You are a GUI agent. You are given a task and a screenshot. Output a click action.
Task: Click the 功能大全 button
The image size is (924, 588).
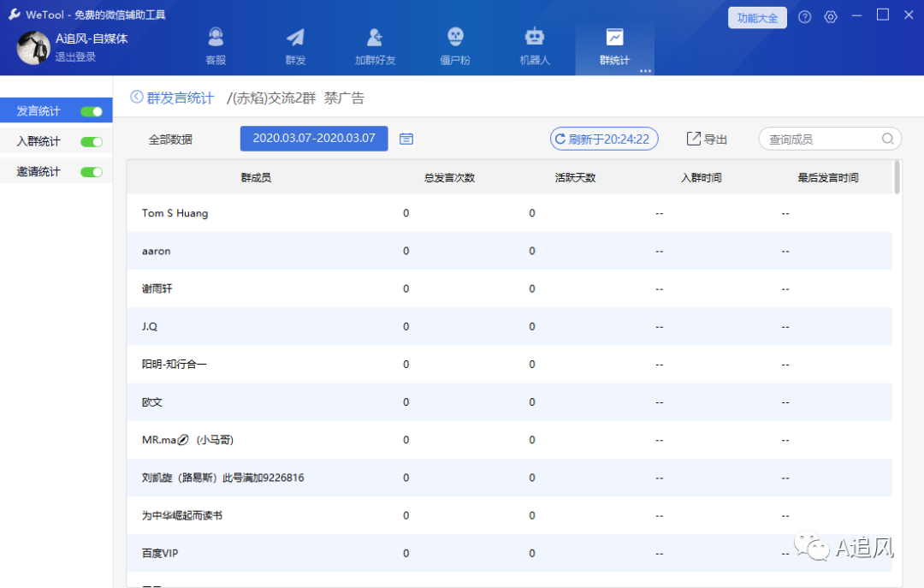pos(757,18)
